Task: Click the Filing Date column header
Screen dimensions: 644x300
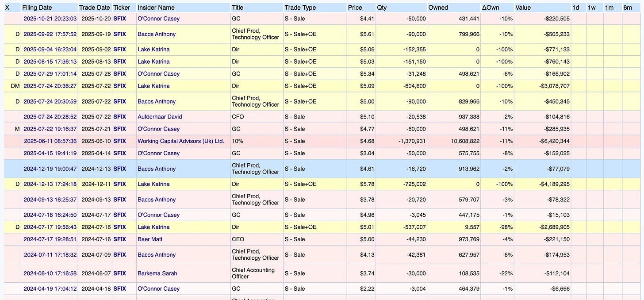Action: (x=37, y=8)
